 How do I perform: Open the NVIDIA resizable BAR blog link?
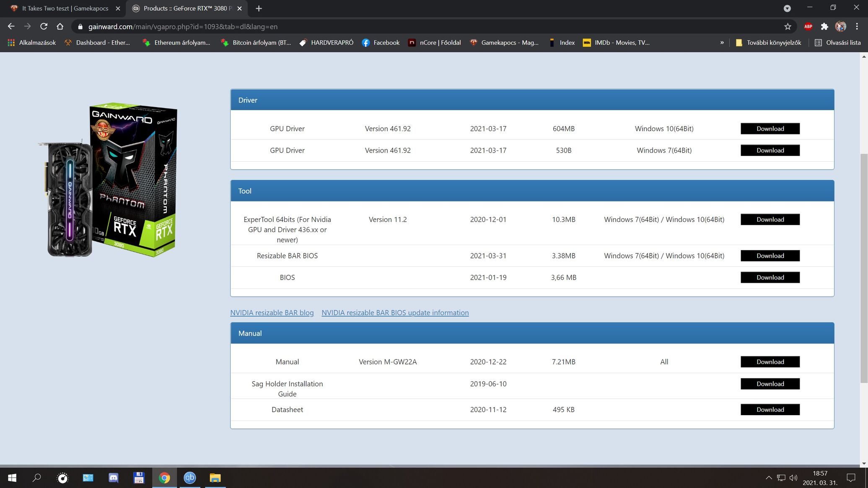(272, 312)
